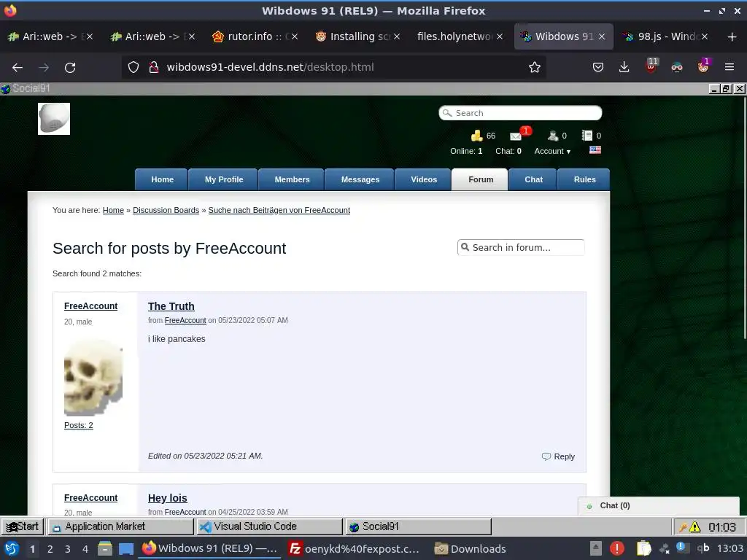747x560 pixels.
Task: Switch to the Members tab
Action: tap(292, 179)
